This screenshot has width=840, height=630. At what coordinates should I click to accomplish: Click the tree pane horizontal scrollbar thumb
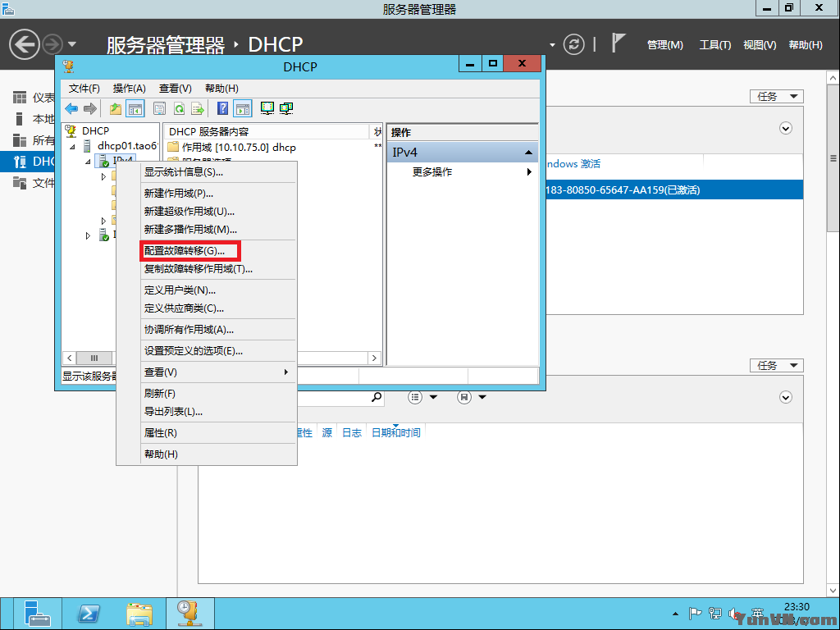click(x=94, y=358)
